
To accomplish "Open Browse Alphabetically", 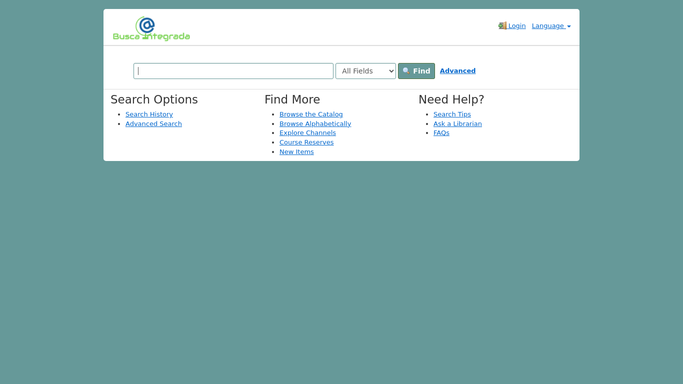I will [x=315, y=124].
